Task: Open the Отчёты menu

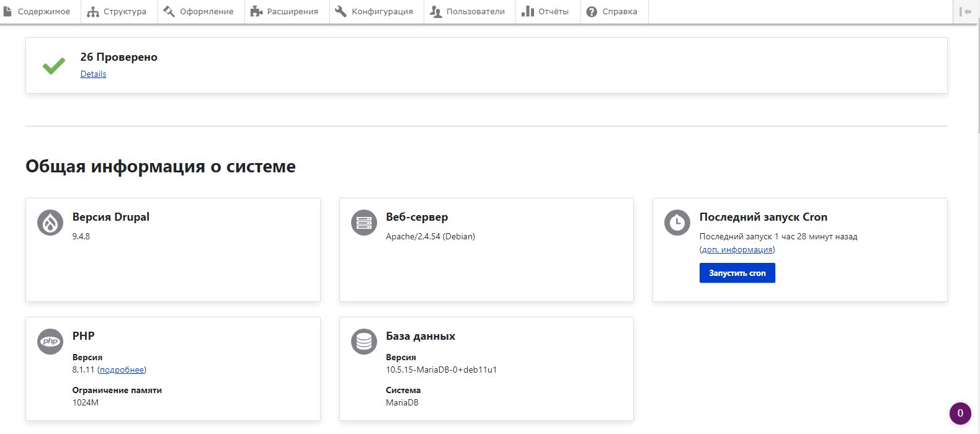Action: [548, 12]
